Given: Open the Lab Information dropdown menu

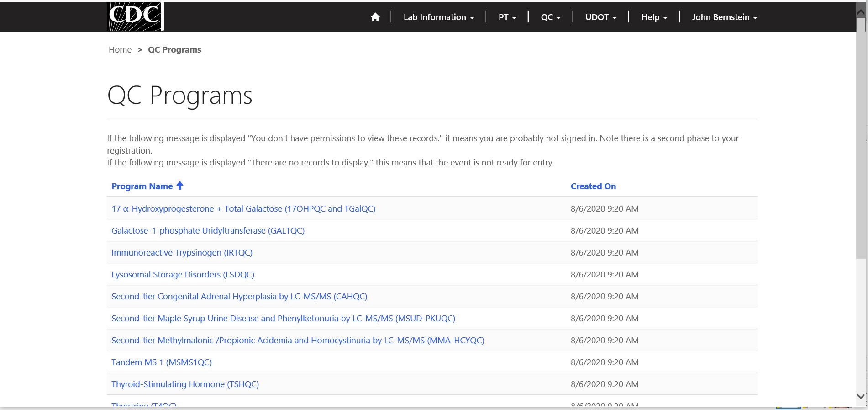Looking at the screenshot, I should (438, 17).
